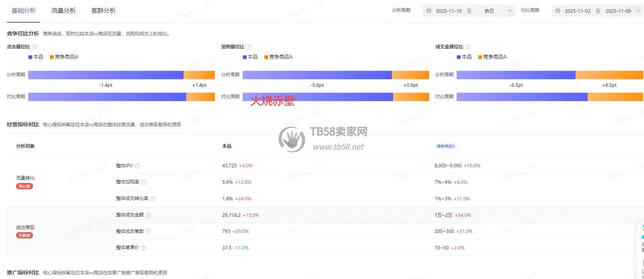Viewport: 644px width, 279px height.
Task: Click help icon beside 整体成交金额
Action: [x=148, y=215]
